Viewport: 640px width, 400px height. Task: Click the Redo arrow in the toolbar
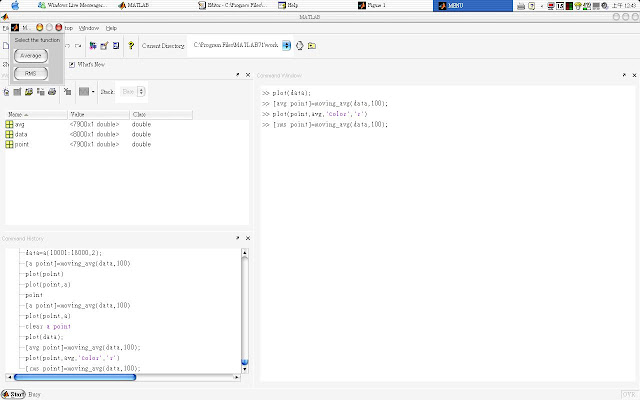click(x=78, y=46)
